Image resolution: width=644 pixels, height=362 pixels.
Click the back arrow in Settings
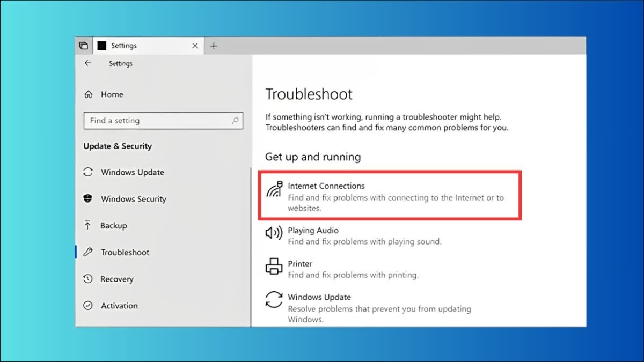pyautogui.click(x=88, y=63)
